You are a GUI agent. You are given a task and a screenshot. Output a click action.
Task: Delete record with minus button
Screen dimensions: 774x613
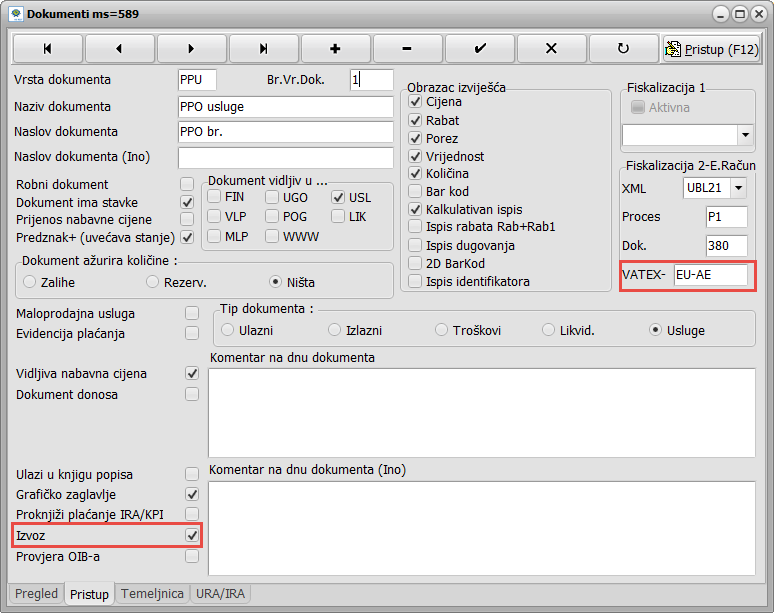(x=407, y=48)
